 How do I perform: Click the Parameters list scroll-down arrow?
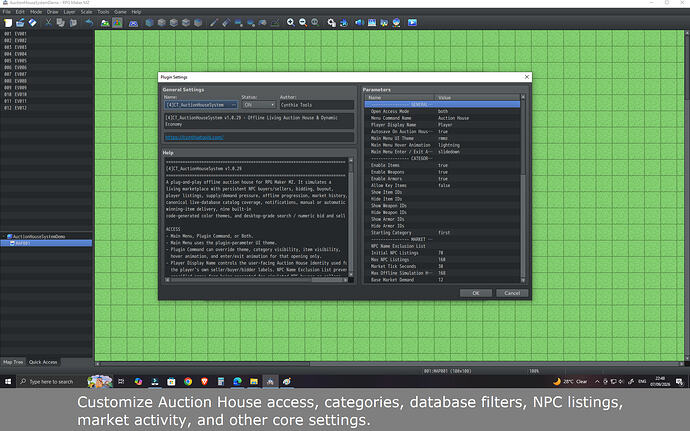(x=523, y=280)
